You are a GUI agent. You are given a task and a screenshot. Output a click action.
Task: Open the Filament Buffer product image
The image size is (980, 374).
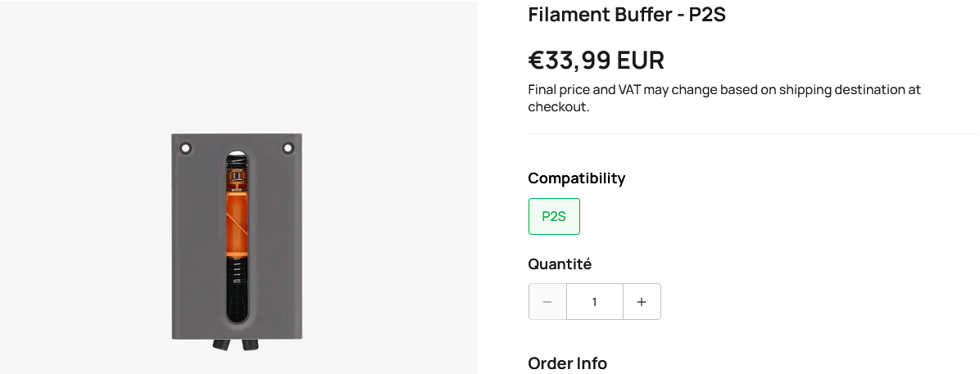pyautogui.click(x=237, y=237)
